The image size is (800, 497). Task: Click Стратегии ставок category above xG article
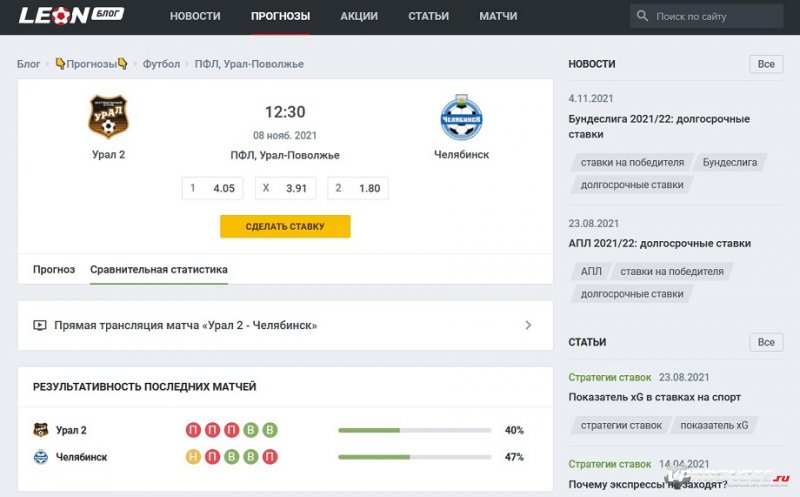[x=610, y=378]
